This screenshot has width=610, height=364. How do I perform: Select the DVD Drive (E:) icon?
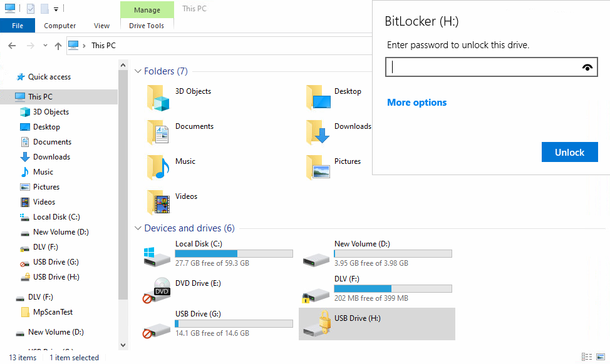157,290
